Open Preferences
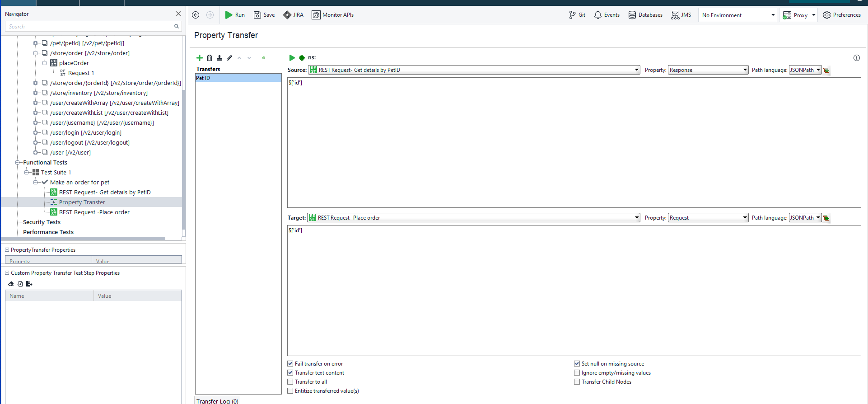 coord(842,15)
